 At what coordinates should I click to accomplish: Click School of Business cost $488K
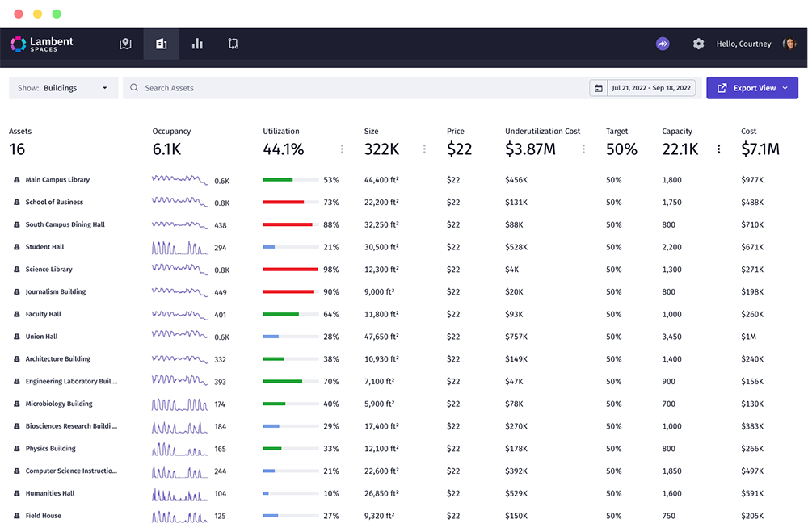pos(752,203)
